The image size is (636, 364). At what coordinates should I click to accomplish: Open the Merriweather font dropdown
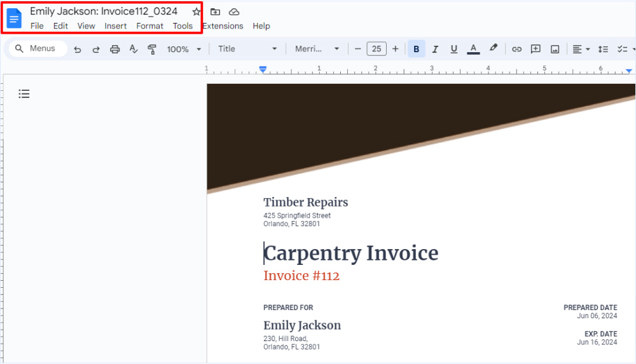pos(317,49)
